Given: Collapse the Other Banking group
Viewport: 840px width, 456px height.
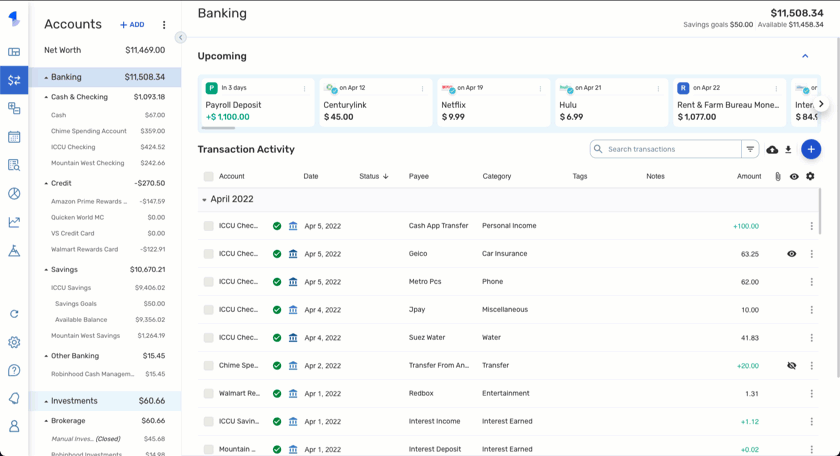Looking at the screenshot, I should pyautogui.click(x=46, y=356).
